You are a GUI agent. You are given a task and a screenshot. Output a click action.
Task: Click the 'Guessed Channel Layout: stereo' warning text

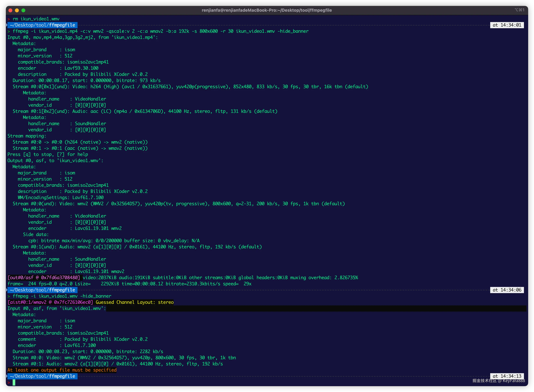(134, 302)
